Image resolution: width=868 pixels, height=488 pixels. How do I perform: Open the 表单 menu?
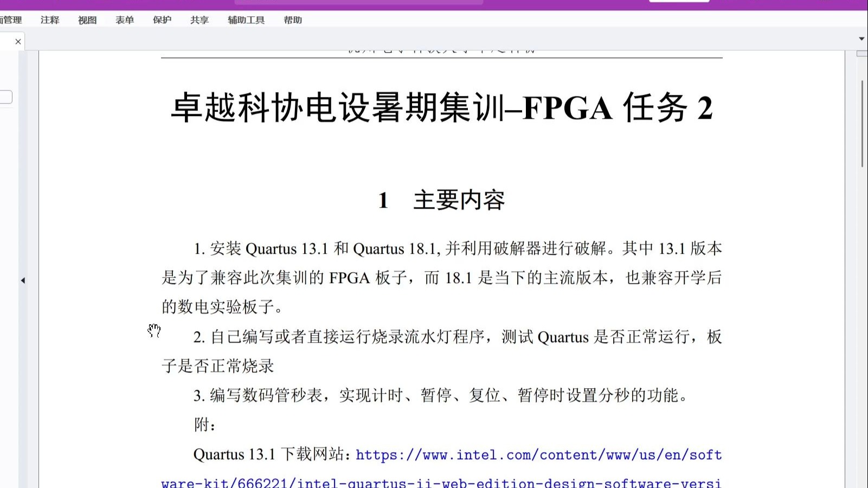point(125,20)
